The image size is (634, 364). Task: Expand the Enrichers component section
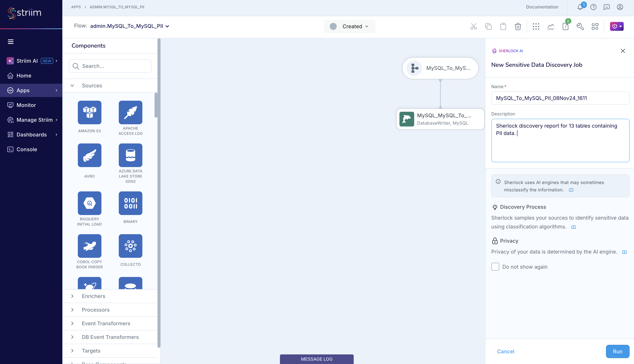point(93,296)
